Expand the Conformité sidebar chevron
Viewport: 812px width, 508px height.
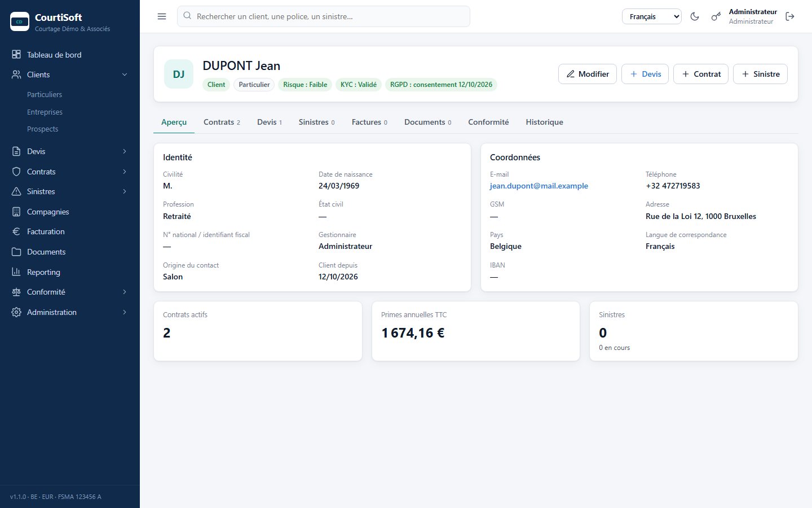pyautogui.click(x=125, y=292)
